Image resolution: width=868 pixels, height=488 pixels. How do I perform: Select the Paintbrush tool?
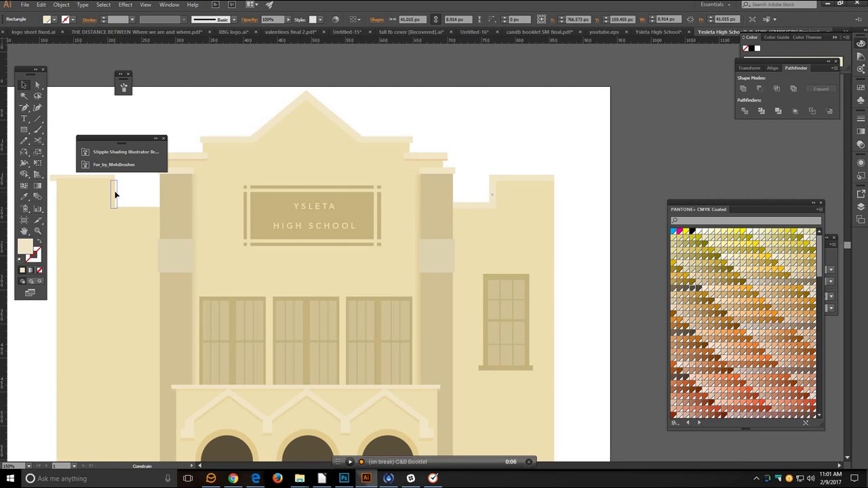click(x=38, y=129)
